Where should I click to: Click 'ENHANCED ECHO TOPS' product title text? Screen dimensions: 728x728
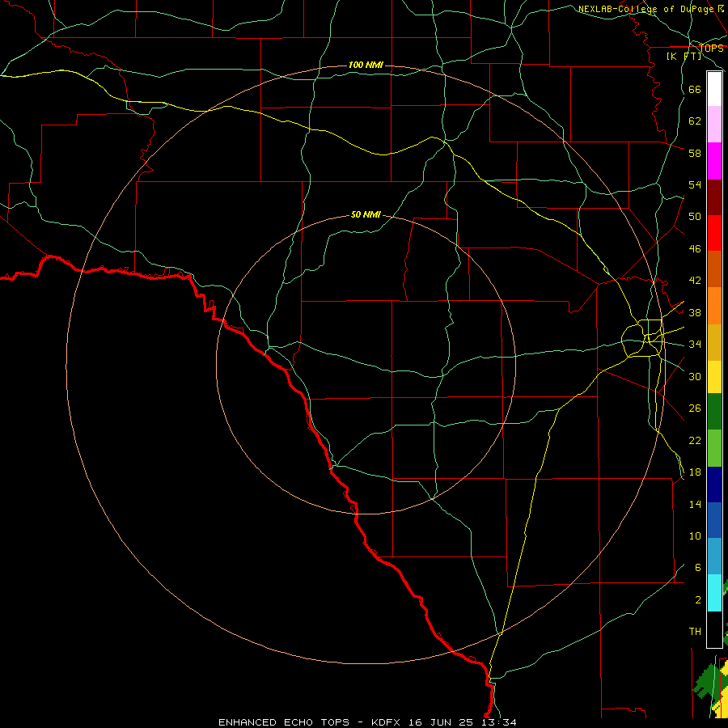tap(284, 722)
